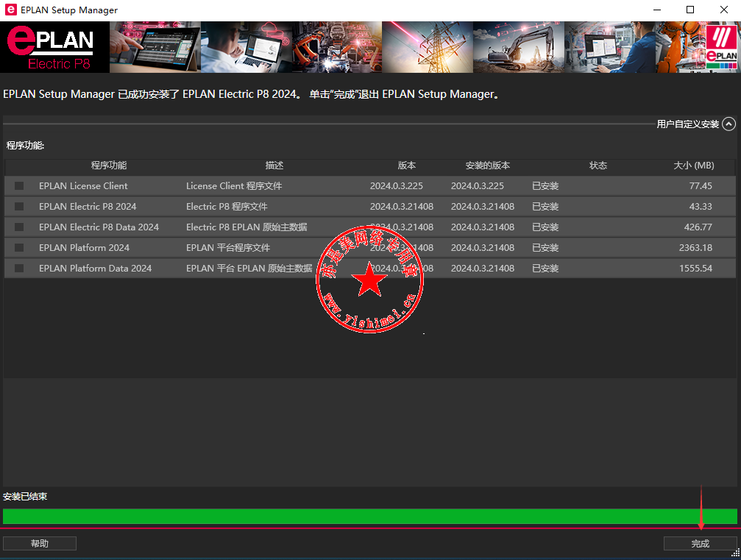The height and width of the screenshot is (560, 741).
Task: Toggle the EPLAN Electric P8 Data 2024 checkbox
Action: coord(19,227)
